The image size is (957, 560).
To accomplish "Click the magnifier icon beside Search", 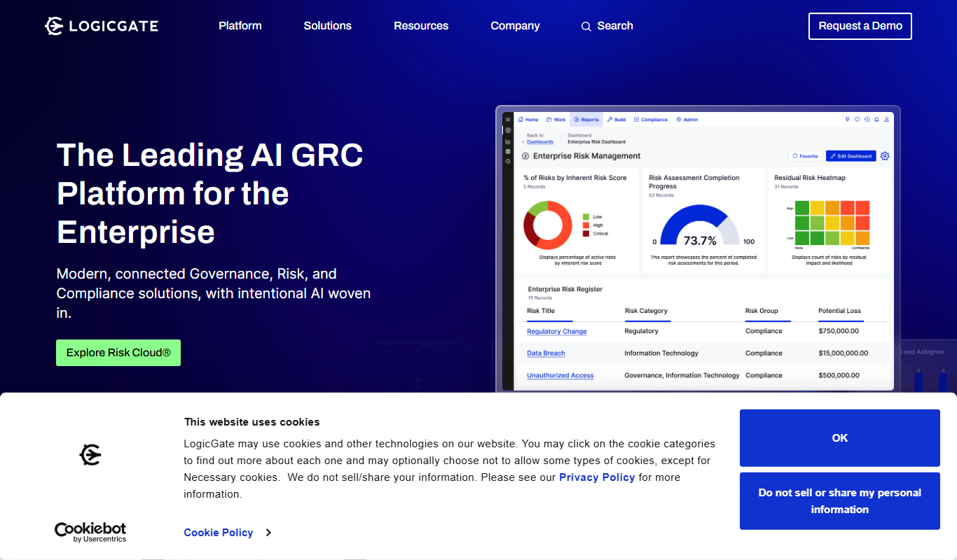I will 586,27.
